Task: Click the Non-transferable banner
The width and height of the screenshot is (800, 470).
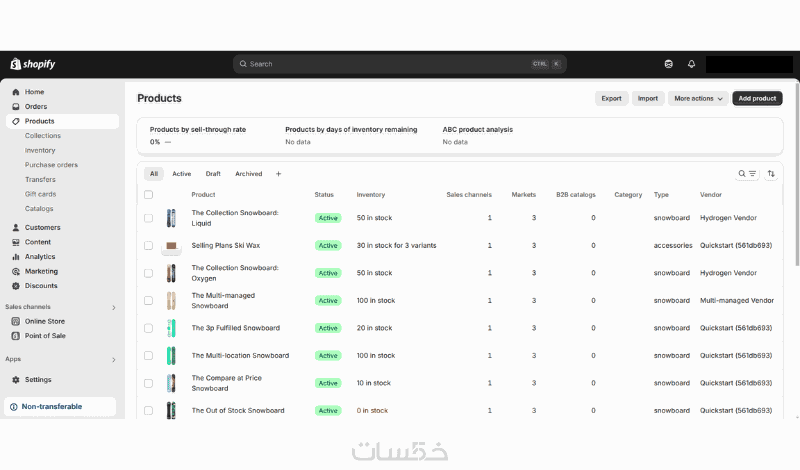Action: point(60,407)
